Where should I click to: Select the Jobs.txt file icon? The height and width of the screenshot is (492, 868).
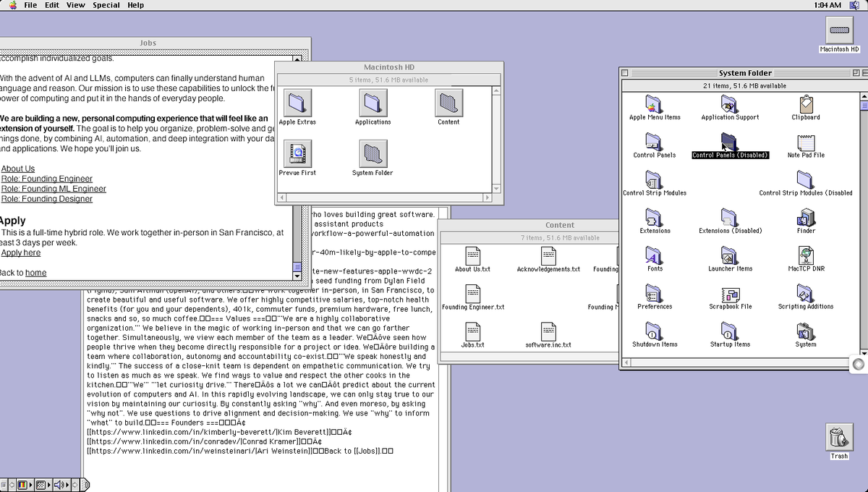pos(472,331)
